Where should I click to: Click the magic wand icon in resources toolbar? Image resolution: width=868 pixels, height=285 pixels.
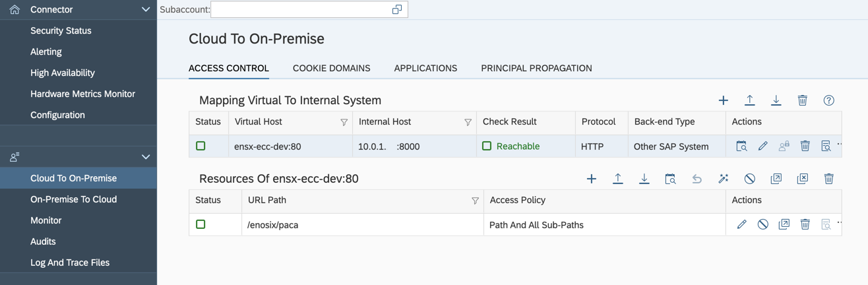click(724, 179)
